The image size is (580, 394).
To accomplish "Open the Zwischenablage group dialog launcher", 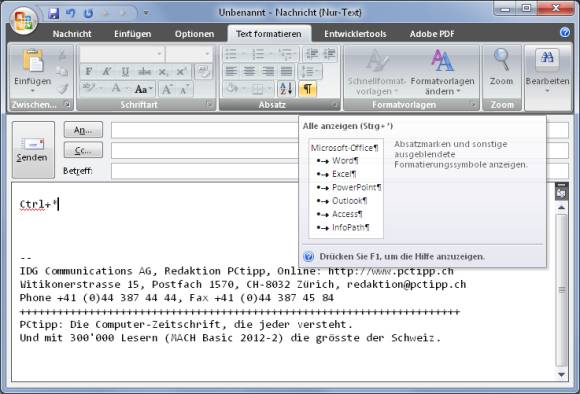I will tap(67, 105).
